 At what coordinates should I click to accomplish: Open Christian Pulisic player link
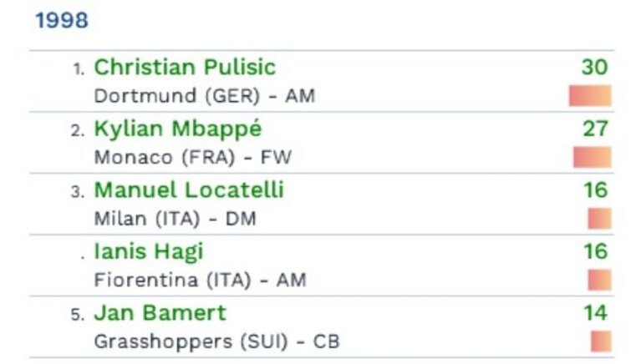(x=185, y=67)
